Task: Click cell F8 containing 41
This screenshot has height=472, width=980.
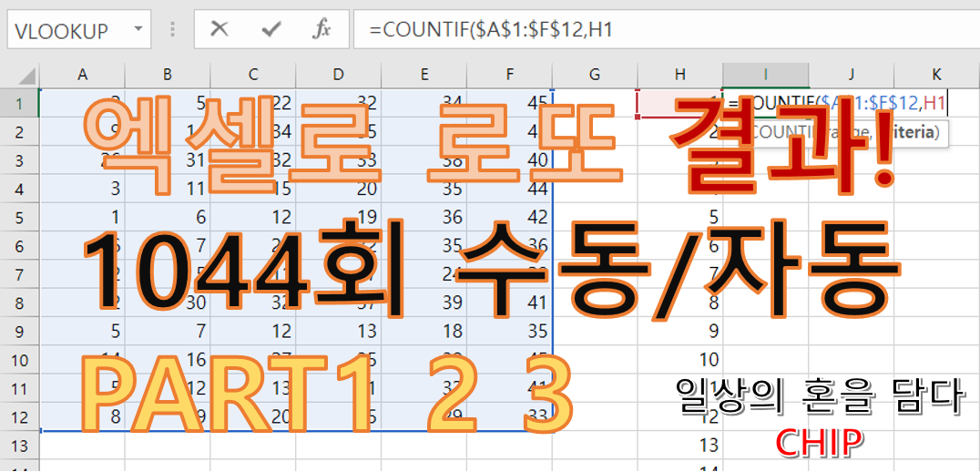Action: click(510, 303)
